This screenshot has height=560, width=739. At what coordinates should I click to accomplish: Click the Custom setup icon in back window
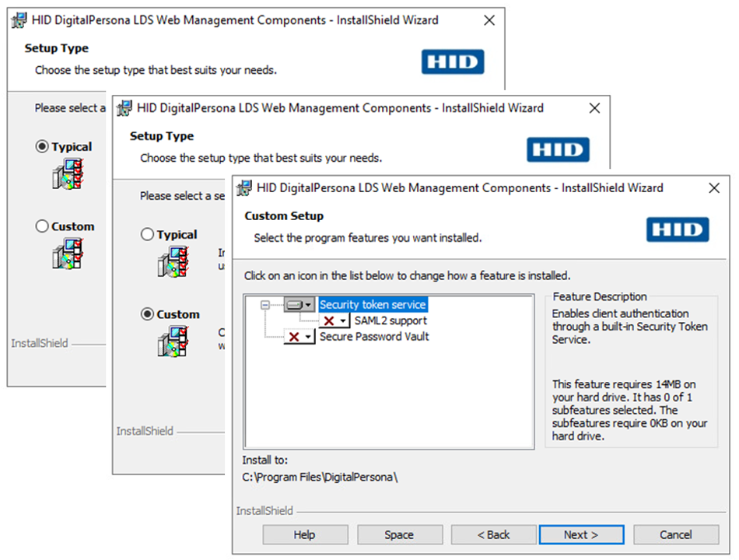[68, 254]
